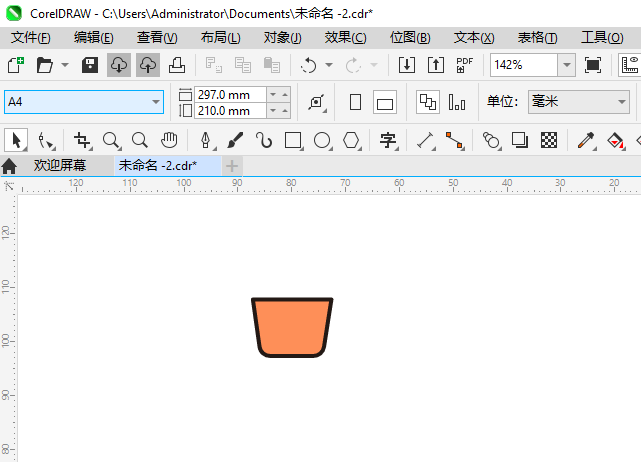Screen dimensions: 641x462
Task: Click the Import icon
Action: click(407, 65)
